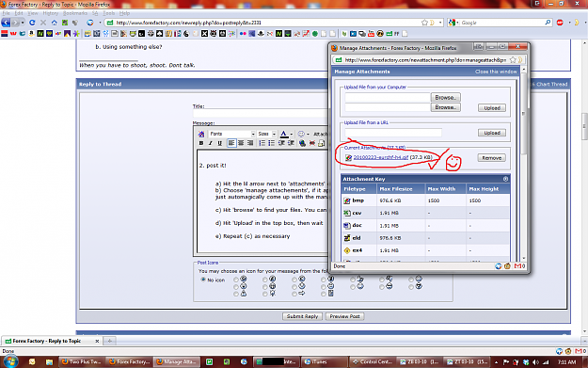Align message text left
Viewport: 588px width, 368px height.
click(231, 143)
